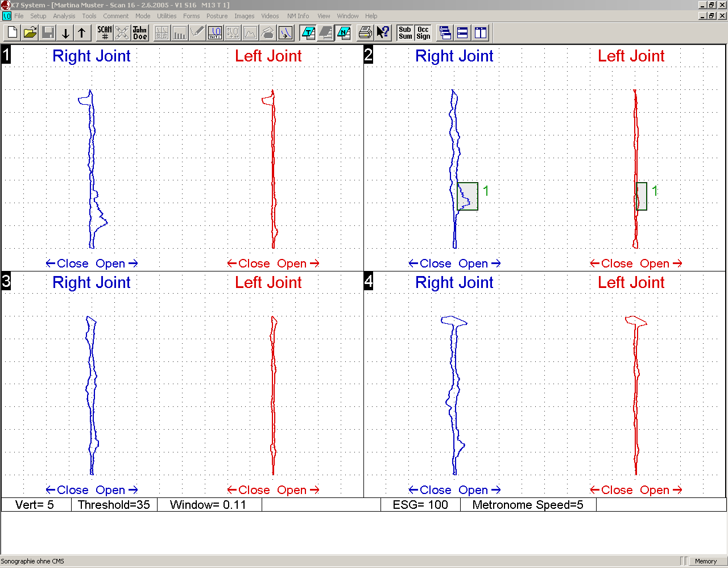This screenshot has height=568, width=728.
Task: Tile windows horizontally via toolbar icon
Action: [463, 33]
